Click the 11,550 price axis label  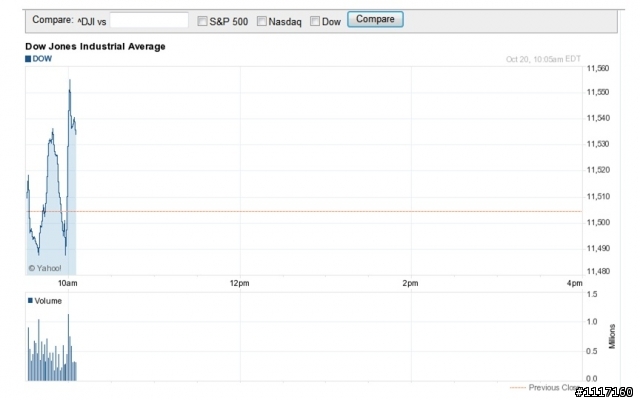pyautogui.click(x=598, y=92)
